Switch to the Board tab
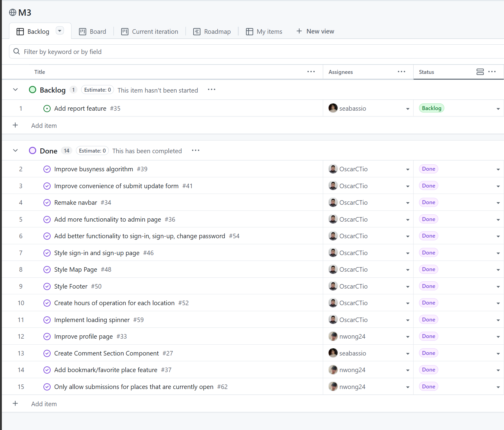 click(x=93, y=32)
